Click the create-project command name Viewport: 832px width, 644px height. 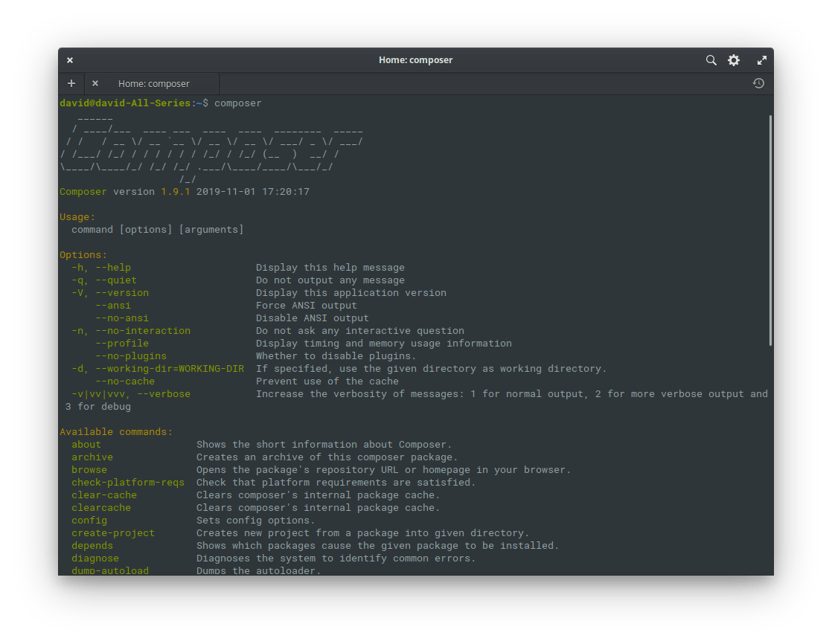click(x=113, y=532)
